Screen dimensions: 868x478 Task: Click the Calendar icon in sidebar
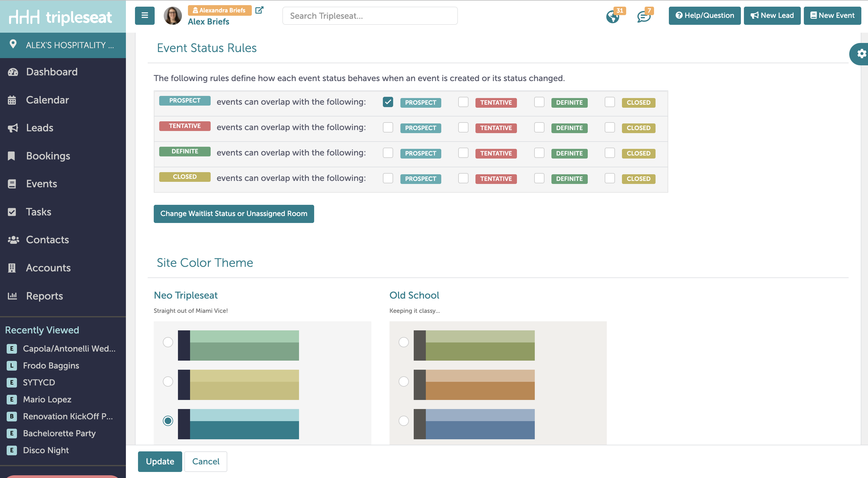pyautogui.click(x=12, y=100)
